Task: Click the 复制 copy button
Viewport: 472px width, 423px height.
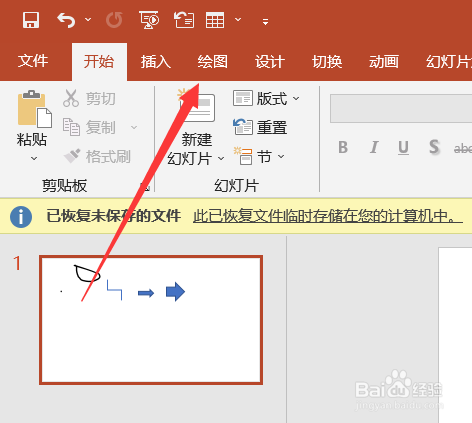Action: point(89,127)
